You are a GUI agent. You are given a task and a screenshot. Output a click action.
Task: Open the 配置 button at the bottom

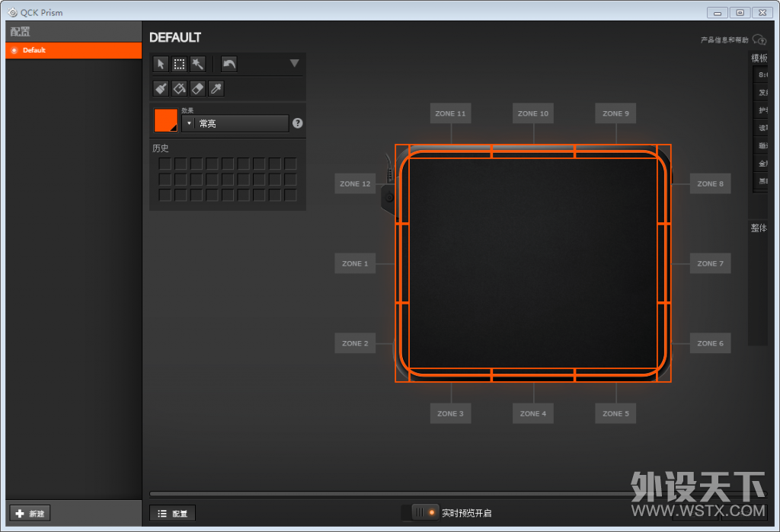[173, 513]
